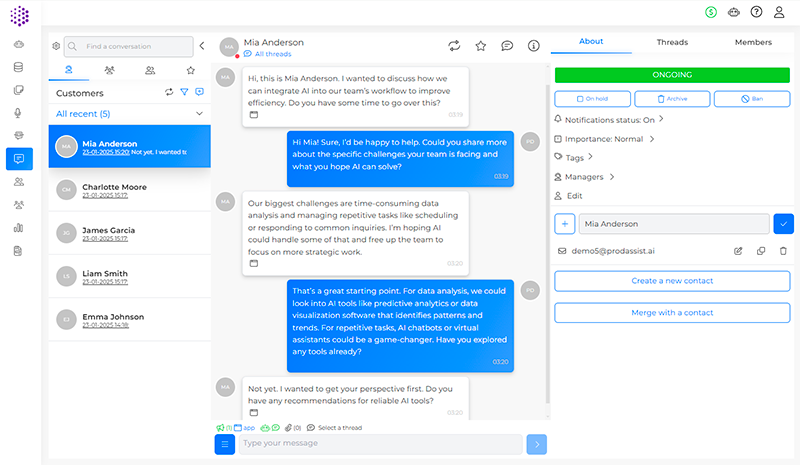Confirm contact name with blue checkmark
Viewport: 800px width, 465px height.
click(x=782, y=224)
